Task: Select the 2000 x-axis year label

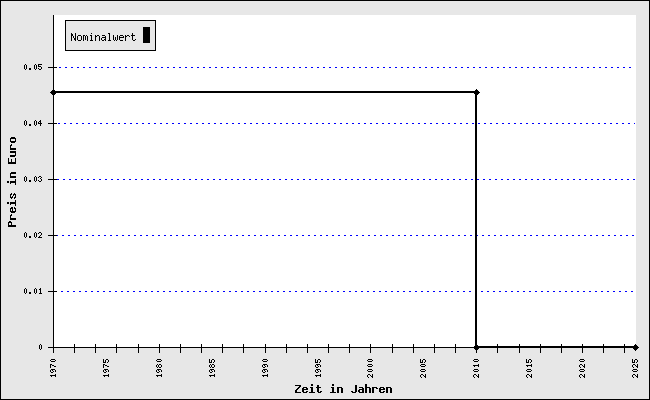Action: pyautogui.click(x=371, y=366)
